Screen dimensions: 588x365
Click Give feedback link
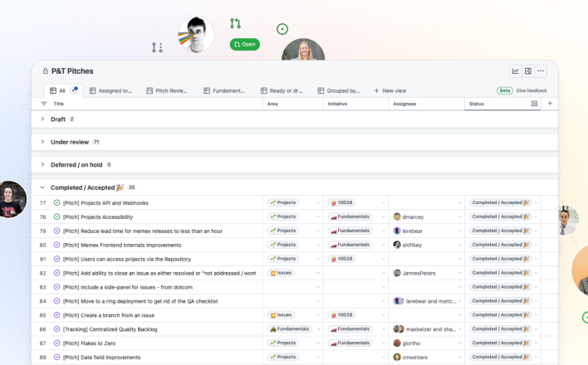click(532, 90)
